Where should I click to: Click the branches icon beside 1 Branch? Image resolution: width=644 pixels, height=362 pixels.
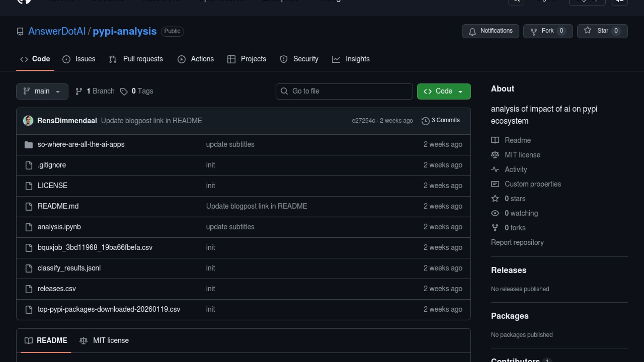tap(79, 92)
